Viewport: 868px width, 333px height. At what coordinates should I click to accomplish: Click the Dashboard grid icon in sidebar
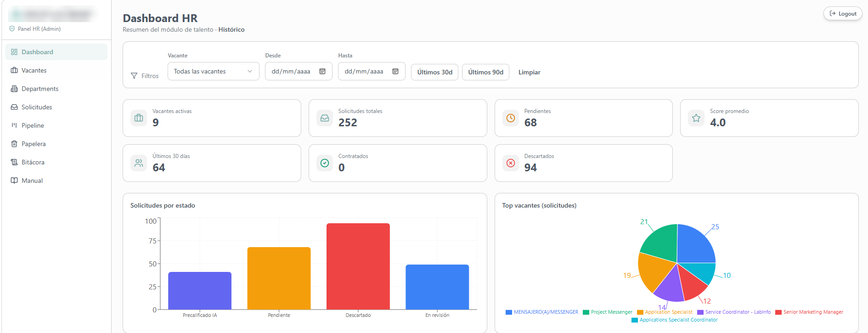tap(14, 52)
